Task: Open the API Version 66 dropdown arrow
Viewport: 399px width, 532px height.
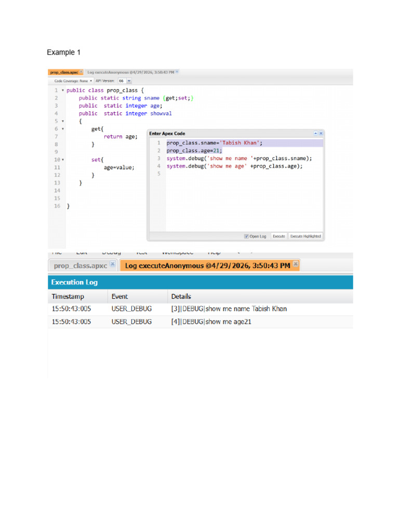Action: [129, 81]
